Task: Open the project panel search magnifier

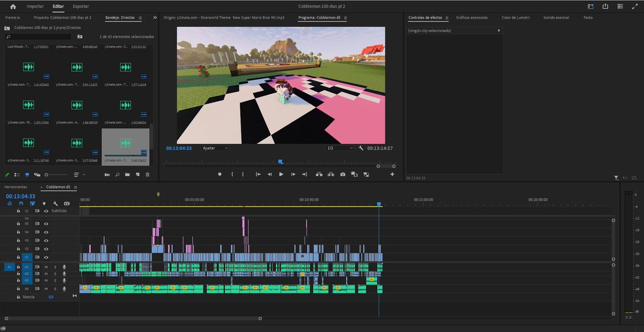Action: 118,174
